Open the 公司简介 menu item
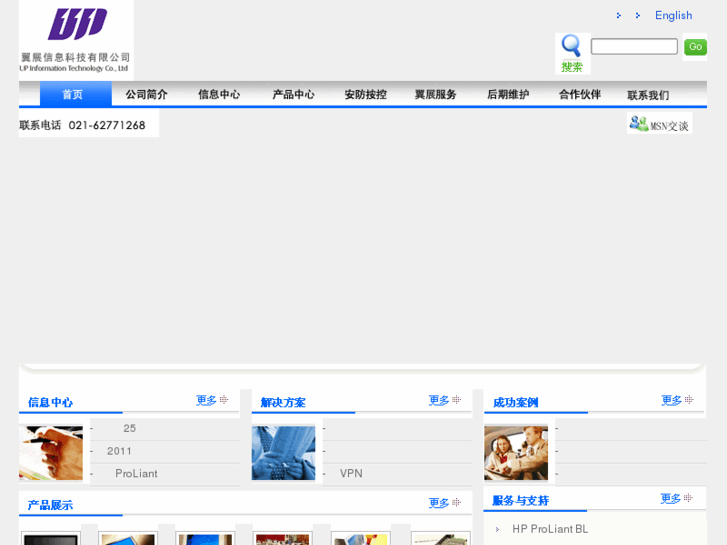 (x=147, y=95)
